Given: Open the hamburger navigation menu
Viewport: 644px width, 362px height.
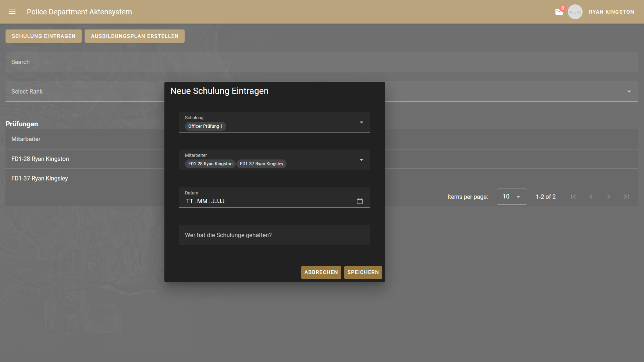Looking at the screenshot, I should coord(12,12).
